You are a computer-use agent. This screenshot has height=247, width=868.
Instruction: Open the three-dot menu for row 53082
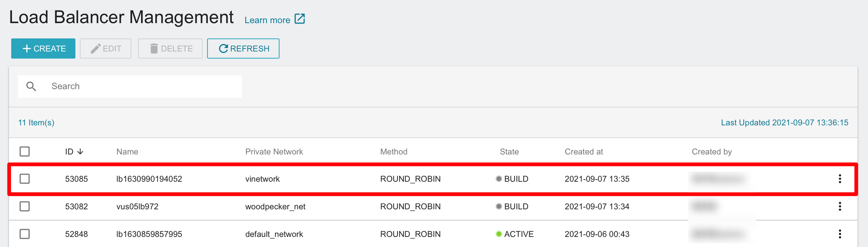pos(840,206)
